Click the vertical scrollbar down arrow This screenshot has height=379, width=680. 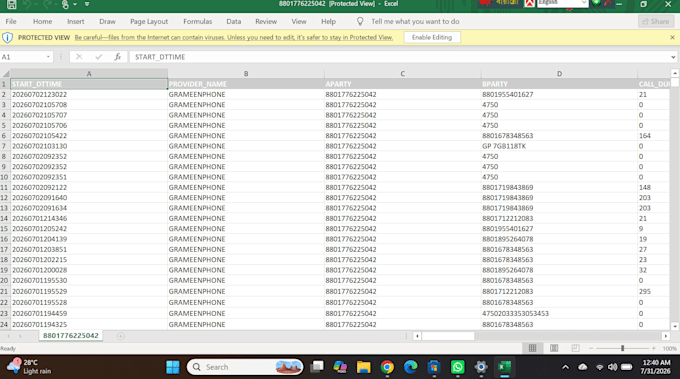(674, 326)
